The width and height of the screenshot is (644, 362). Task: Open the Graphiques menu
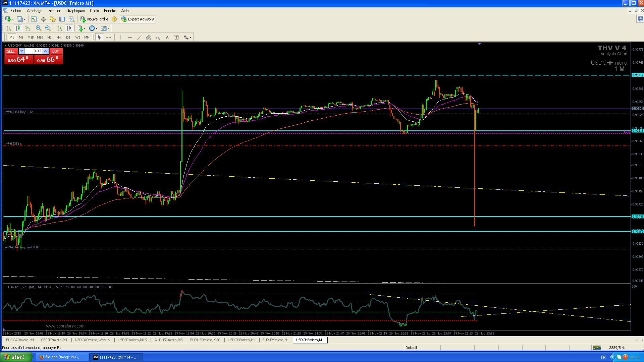coord(75,11)
